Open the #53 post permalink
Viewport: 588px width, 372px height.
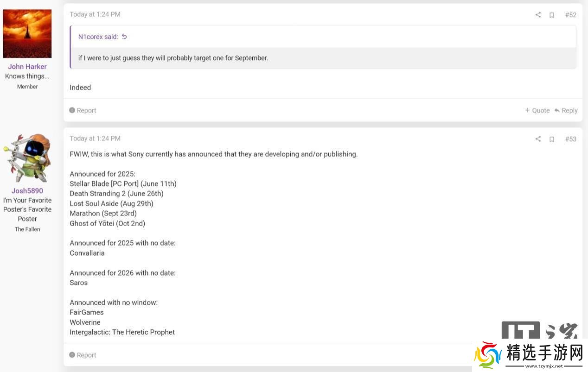click(x=570, y=139)
